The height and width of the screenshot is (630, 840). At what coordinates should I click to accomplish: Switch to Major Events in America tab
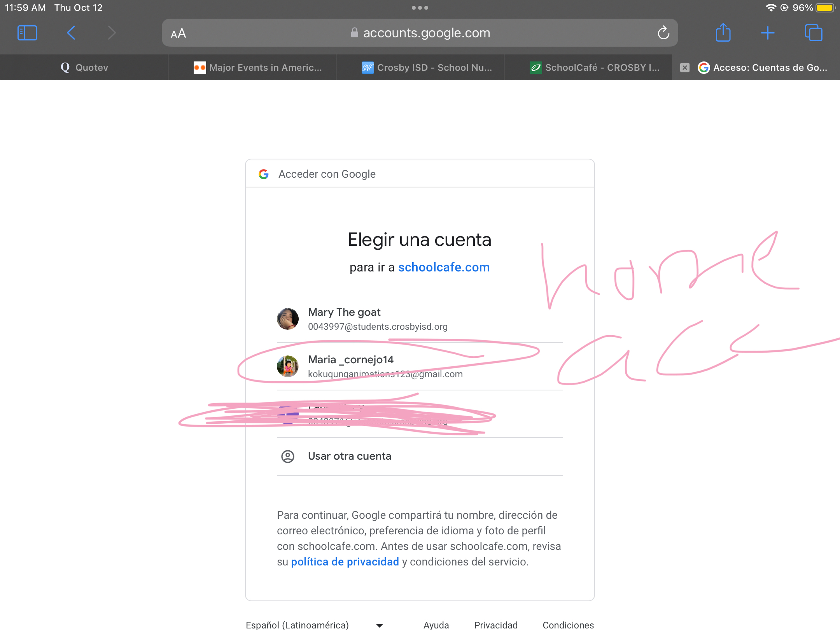pyautogui.click(x=258, y=68)
